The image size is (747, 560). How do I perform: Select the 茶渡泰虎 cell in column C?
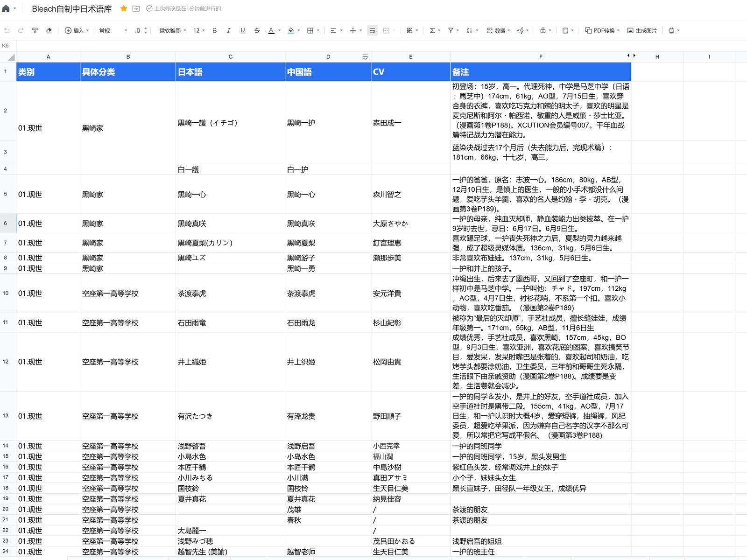pos(231,294)
